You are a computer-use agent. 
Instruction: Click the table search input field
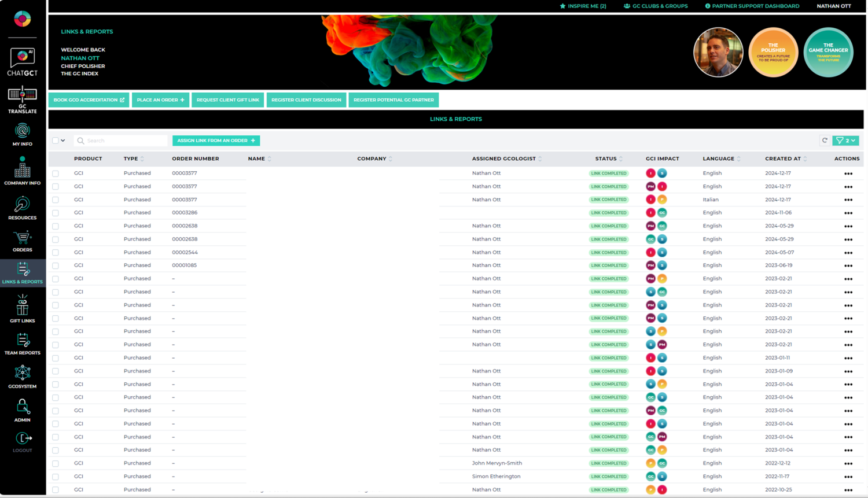[x=124, y=141]
